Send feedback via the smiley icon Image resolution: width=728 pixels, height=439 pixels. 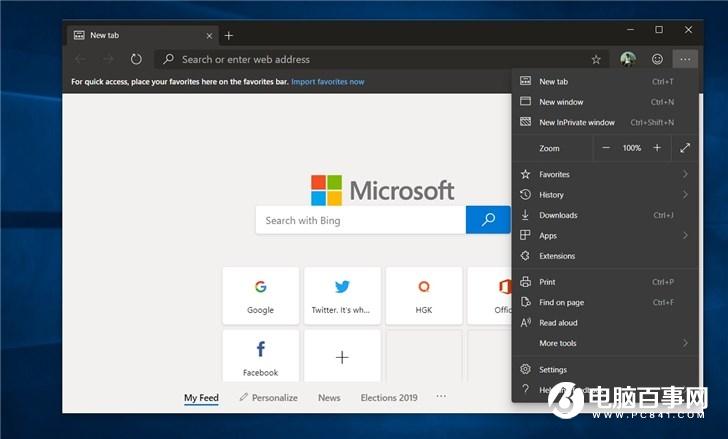(x=657, y=59)
